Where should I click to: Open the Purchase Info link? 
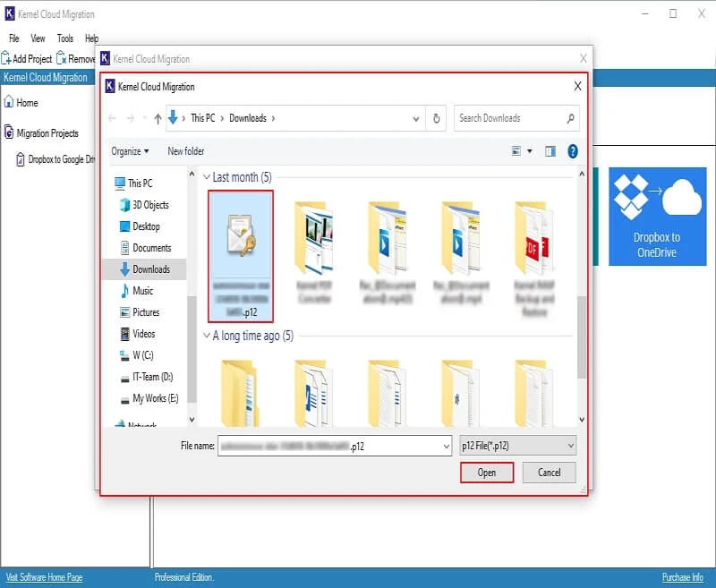pos(682,577)
